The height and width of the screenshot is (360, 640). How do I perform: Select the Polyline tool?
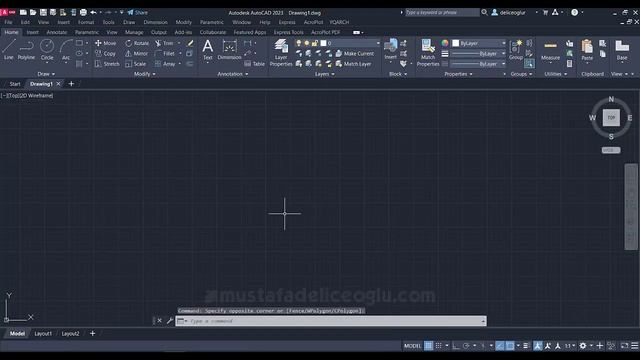coord(26,50)
